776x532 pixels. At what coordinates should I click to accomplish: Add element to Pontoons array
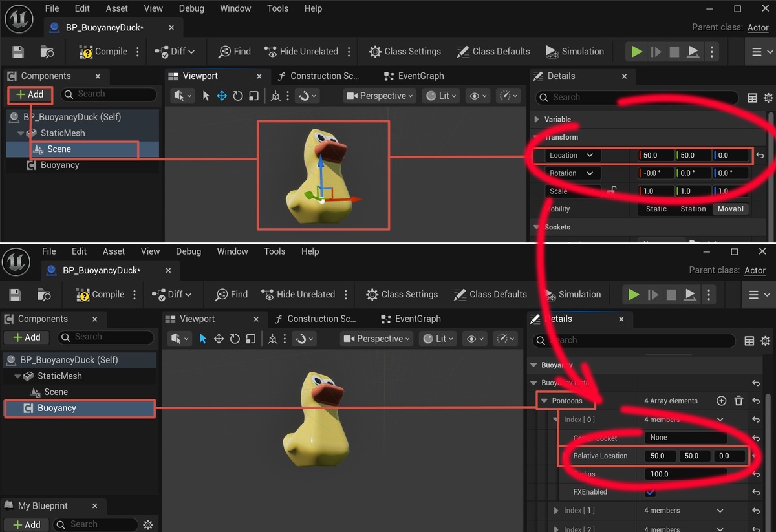point(722,401)
